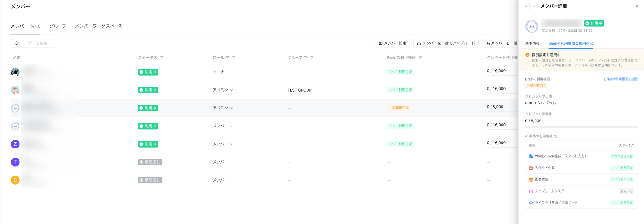Click the 8,000 クレジット limit value
Screen dimensions: 644x224
click(x=541, y=103)
